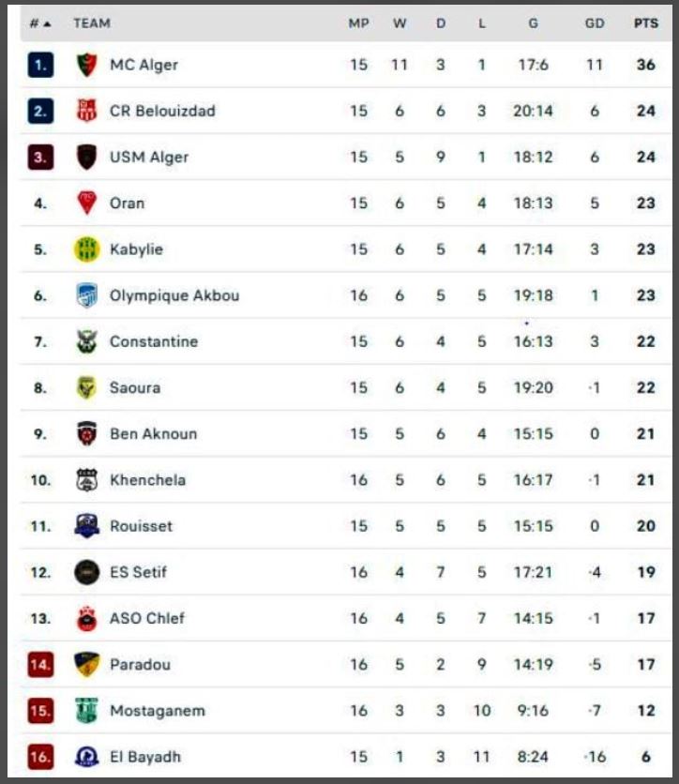Click the Olympique Akbou team logo
This screenshot has width=679, height=784.
(x=86, y=295)
